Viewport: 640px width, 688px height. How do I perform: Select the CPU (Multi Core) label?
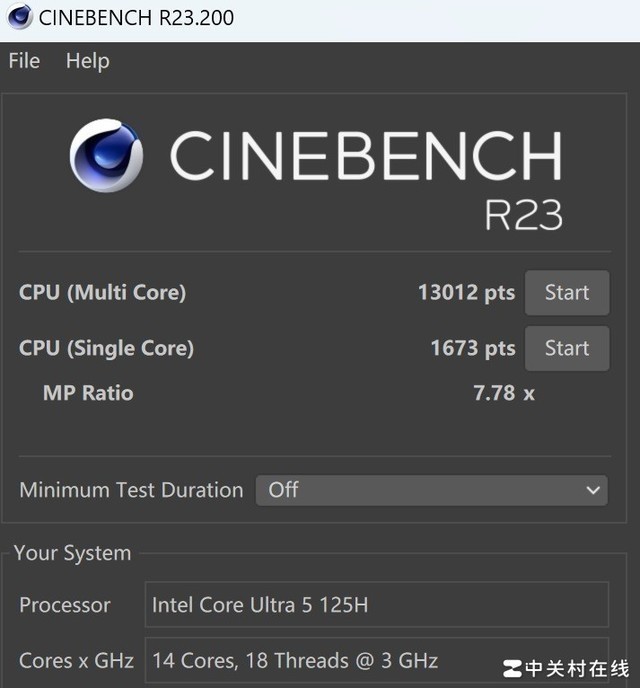coord(102,293)
